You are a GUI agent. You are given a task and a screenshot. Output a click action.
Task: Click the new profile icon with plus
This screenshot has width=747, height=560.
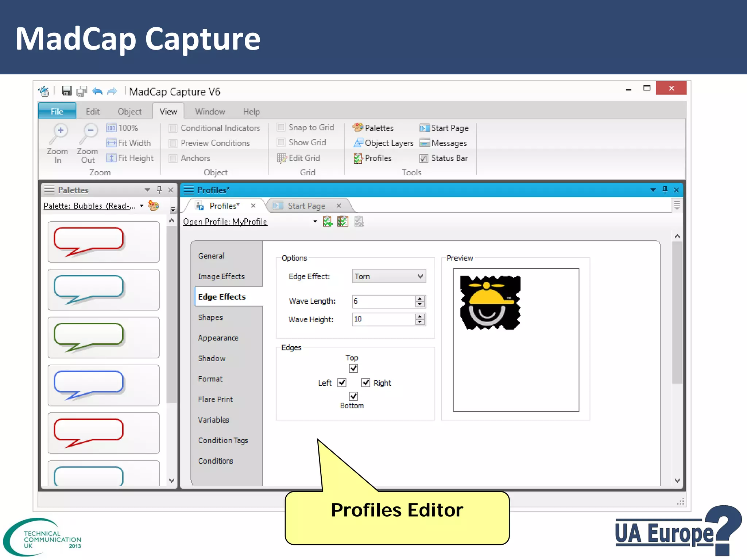[x=328, y=221]
